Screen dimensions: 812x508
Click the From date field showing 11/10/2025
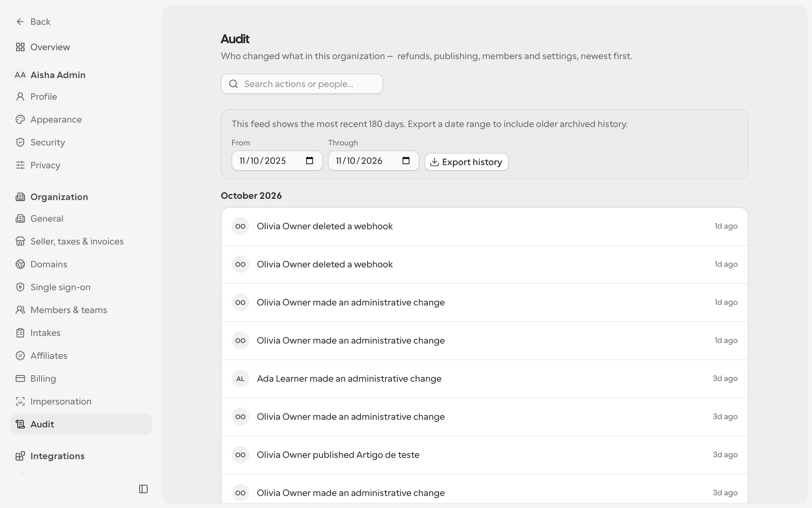pyautogui.click(x=277, y=161)
